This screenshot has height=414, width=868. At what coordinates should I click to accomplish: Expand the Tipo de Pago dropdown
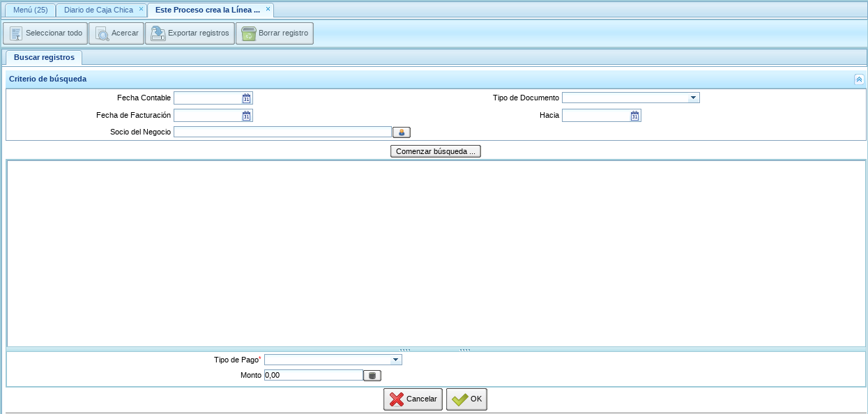pyautogui.click(x=395, y=360)
